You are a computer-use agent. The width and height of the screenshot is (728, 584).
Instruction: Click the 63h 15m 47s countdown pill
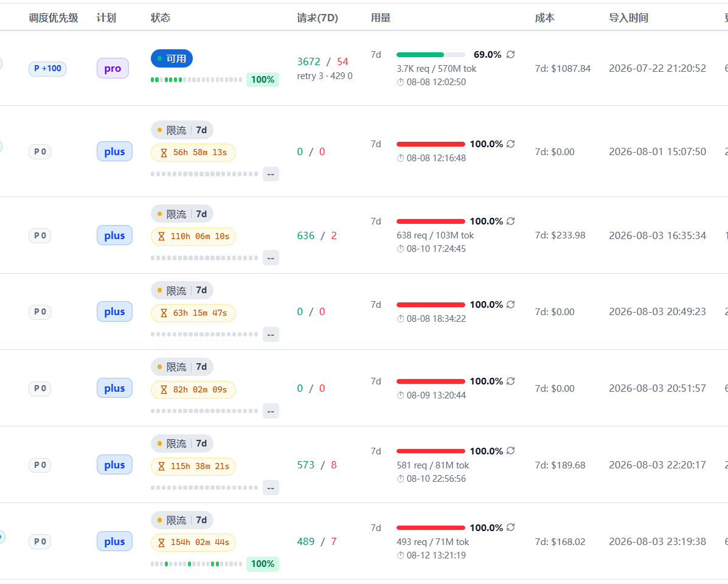193,313
